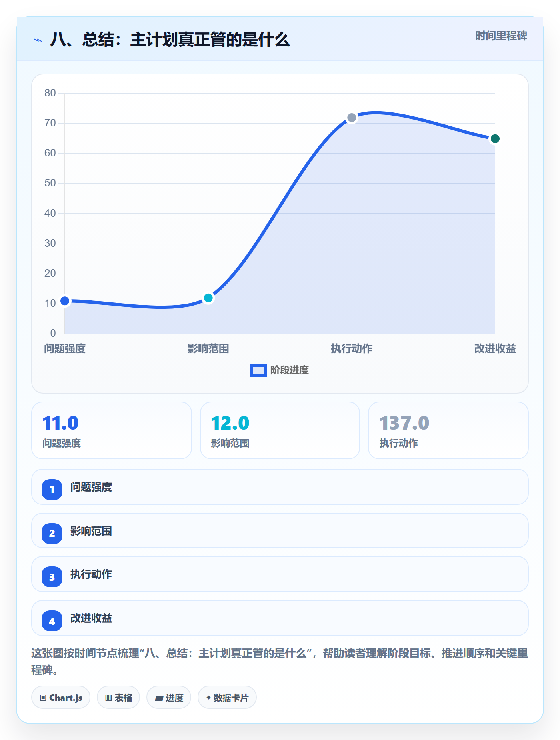Click the 问题强度 x-axis label under the chart
560x740 pixels.
click(x=65, y=349)
